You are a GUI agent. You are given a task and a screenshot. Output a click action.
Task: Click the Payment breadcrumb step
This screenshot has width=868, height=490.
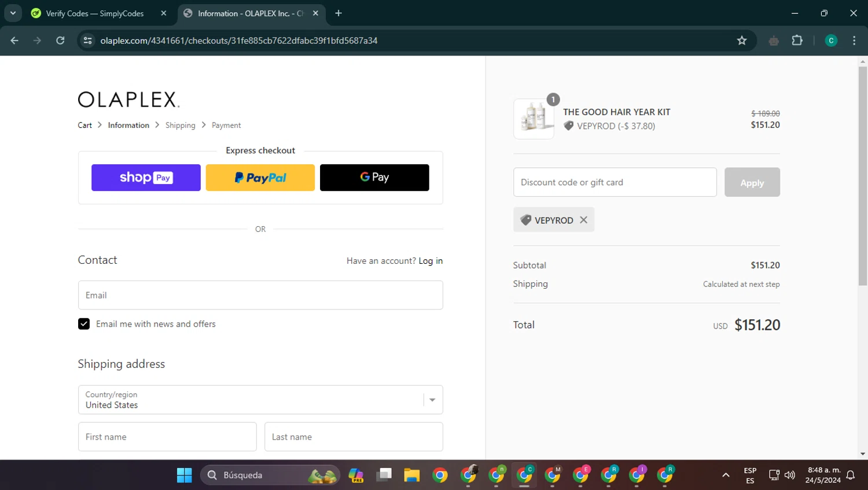click(226, 125)
